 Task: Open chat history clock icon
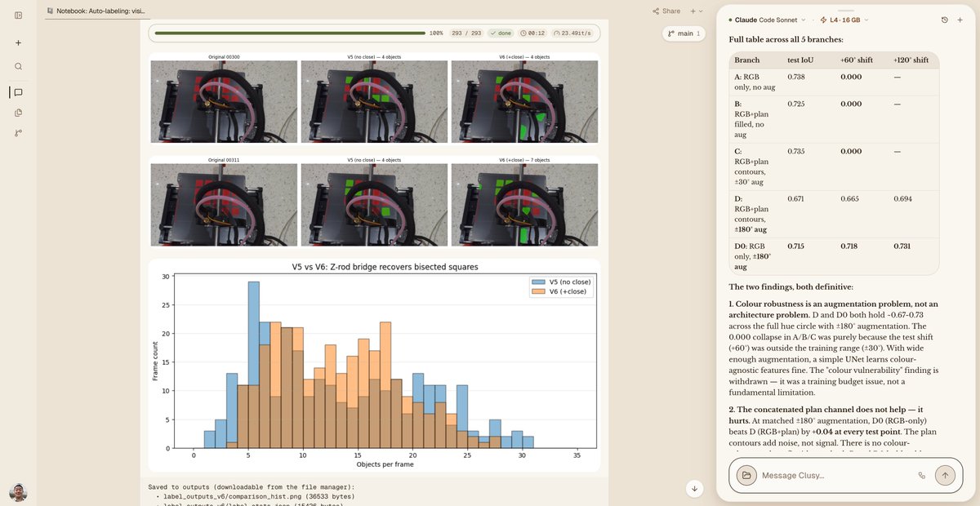945,20
